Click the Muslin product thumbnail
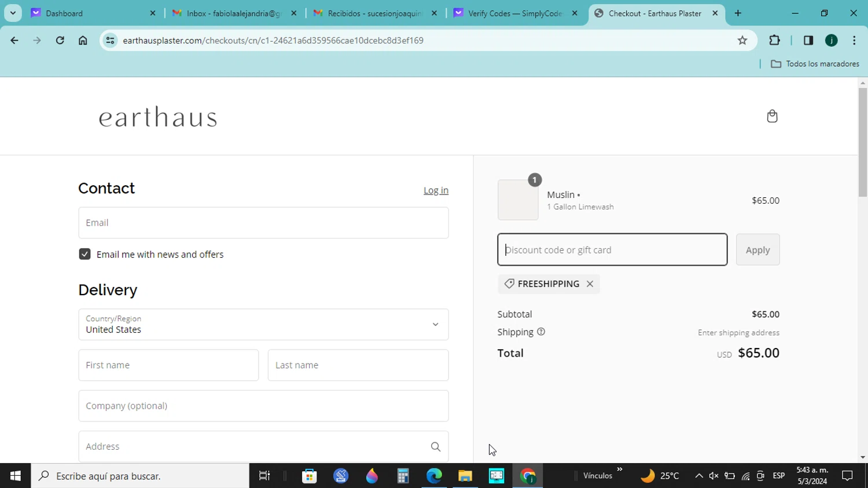Image resolution: width=868 pixels, height=488 pixels. [x=518, y=200]
